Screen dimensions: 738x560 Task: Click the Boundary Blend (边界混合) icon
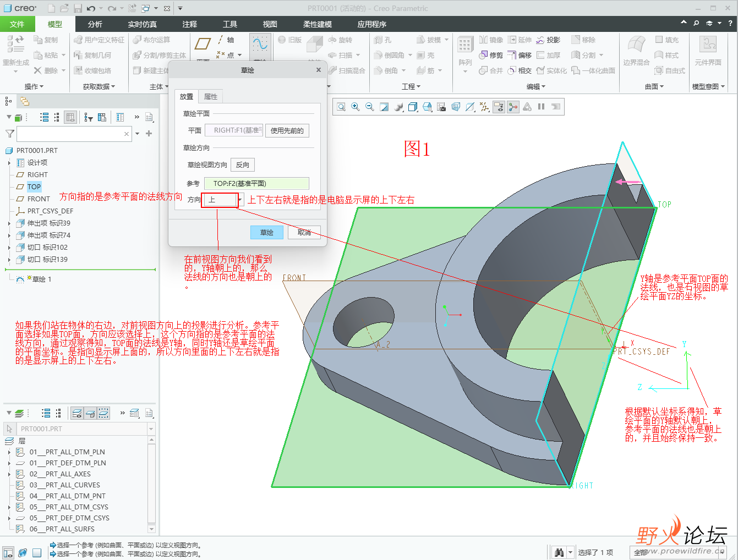coord(636,51)
